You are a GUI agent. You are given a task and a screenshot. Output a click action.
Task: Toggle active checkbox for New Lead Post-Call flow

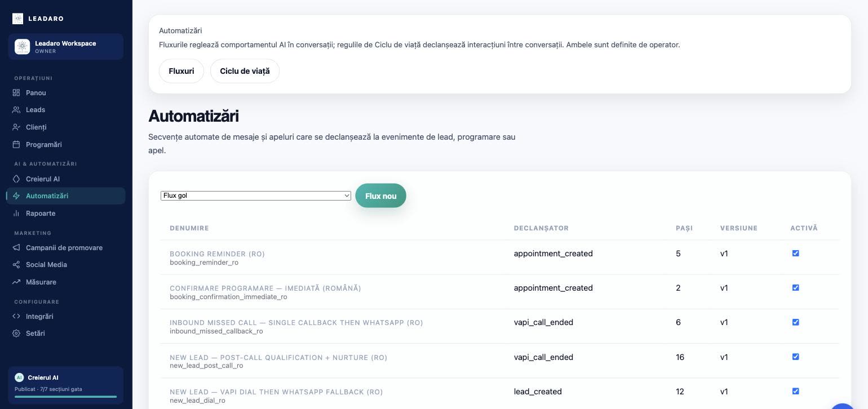795,357
